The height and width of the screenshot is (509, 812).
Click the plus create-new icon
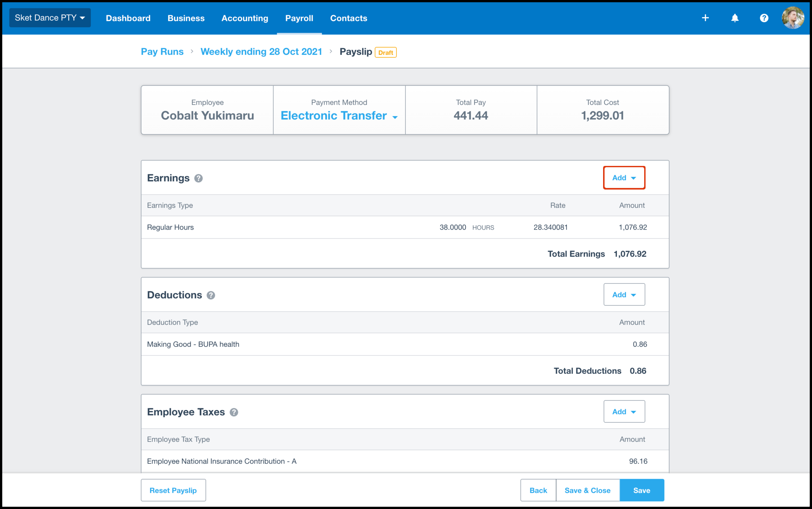[705, 18]
